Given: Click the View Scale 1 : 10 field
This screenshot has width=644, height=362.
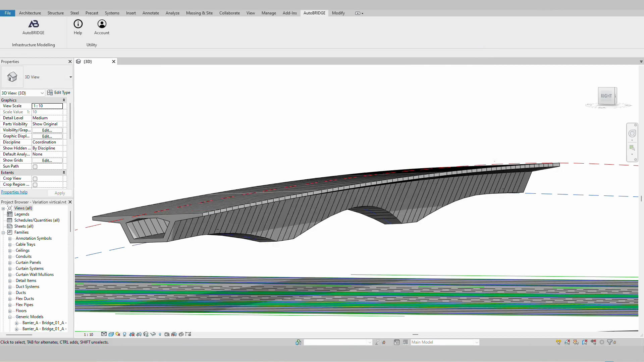Looking at the screenshot, I should (x=47, y=106).
